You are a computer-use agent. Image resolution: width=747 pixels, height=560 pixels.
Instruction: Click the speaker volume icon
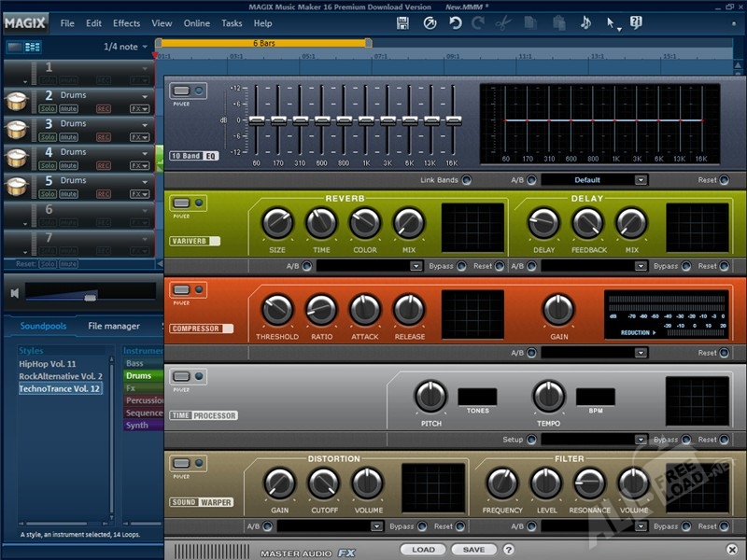tap(14, 293)
